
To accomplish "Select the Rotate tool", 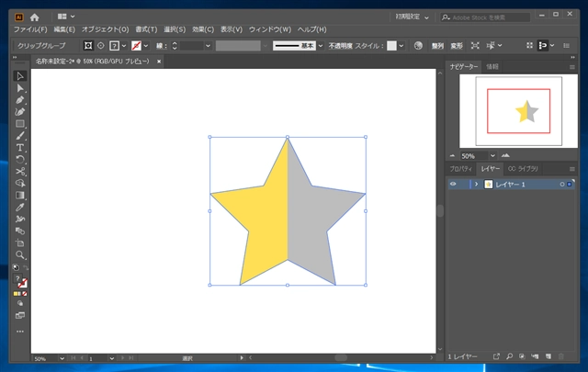I will point(20,160).
